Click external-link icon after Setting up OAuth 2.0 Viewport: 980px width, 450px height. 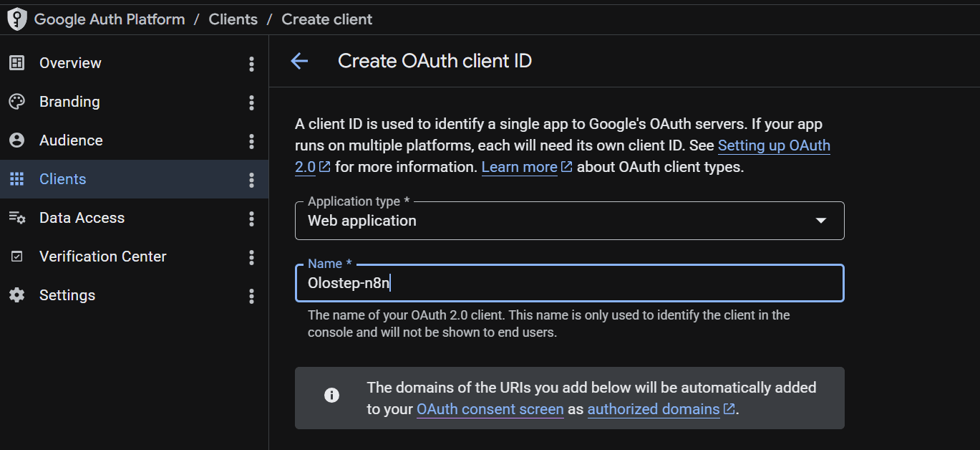click(x=325, y=167)
